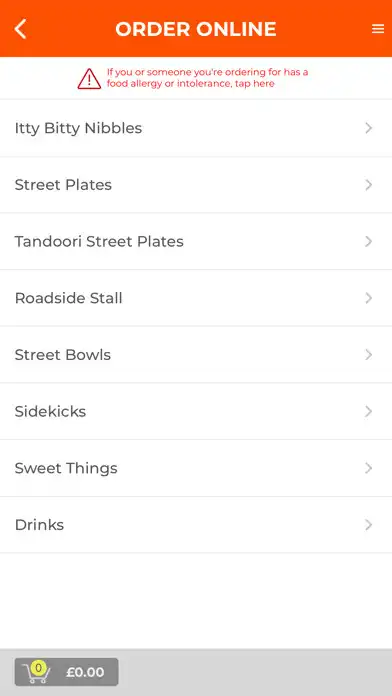Expand Street Plates chevron arrow
The image size is (392, 696).
point(368,185)
